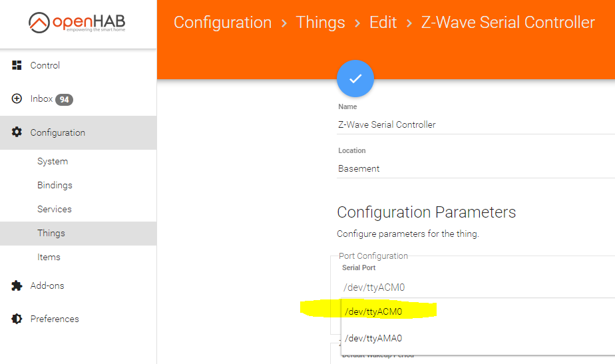Click the Inbox plus-circle icon

coord(17,98)
